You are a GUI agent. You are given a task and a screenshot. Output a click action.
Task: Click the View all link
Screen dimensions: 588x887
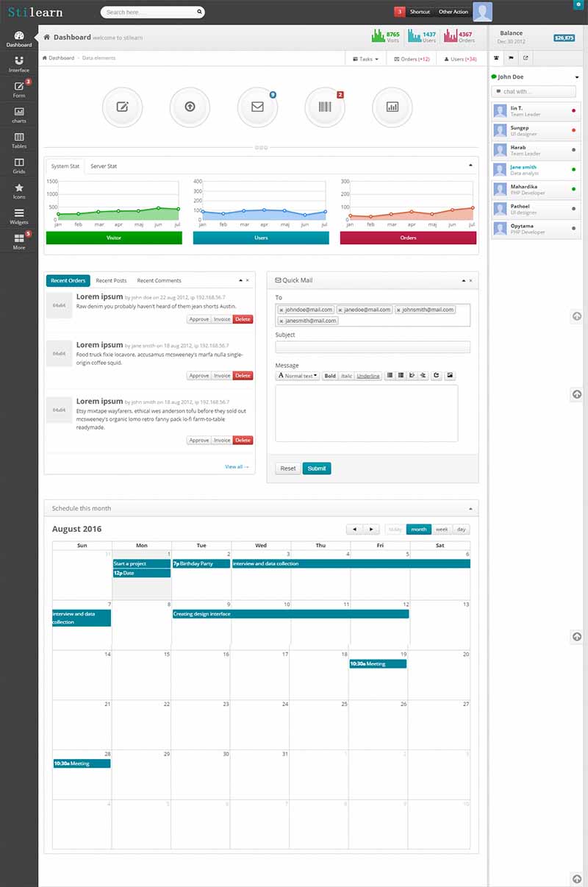[237, 467]
